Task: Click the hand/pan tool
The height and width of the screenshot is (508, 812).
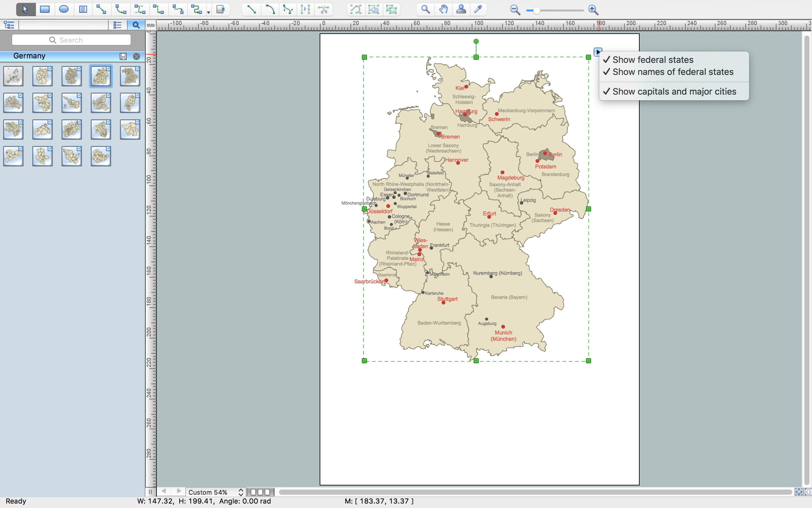Action: pyautogui.click(x=442, y=9)
